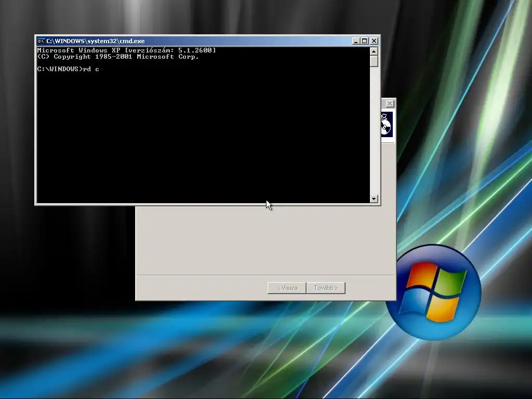Click the 'Microsoft Windows XP [verziószám: 5.1.2600]' line
Viewport: 532px width, 399px height.
point(126,50)
